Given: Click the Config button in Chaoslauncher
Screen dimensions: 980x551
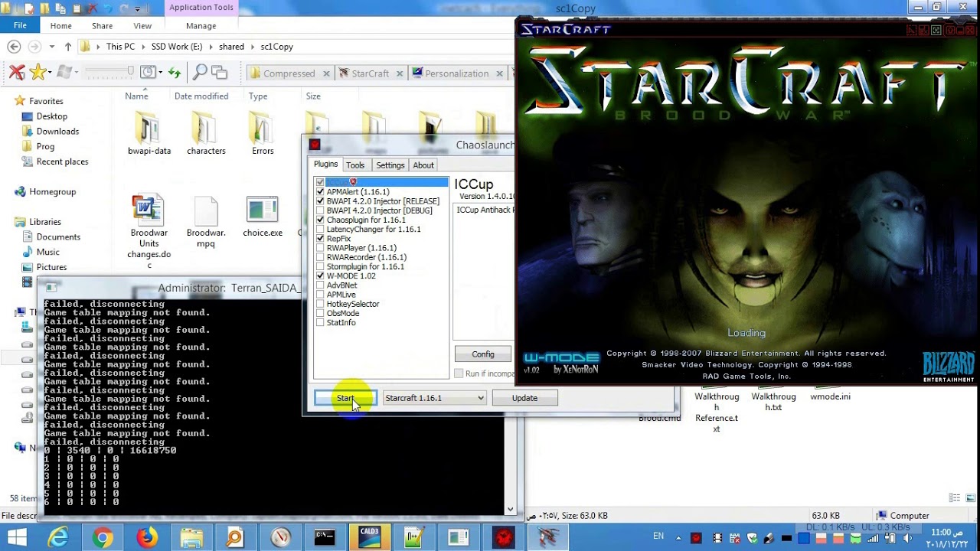Looking at the screenshot, I should pos(482,354).
